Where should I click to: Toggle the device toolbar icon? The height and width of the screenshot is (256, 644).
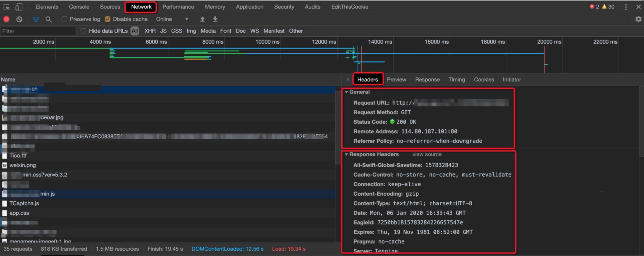(x=19, y=7)
